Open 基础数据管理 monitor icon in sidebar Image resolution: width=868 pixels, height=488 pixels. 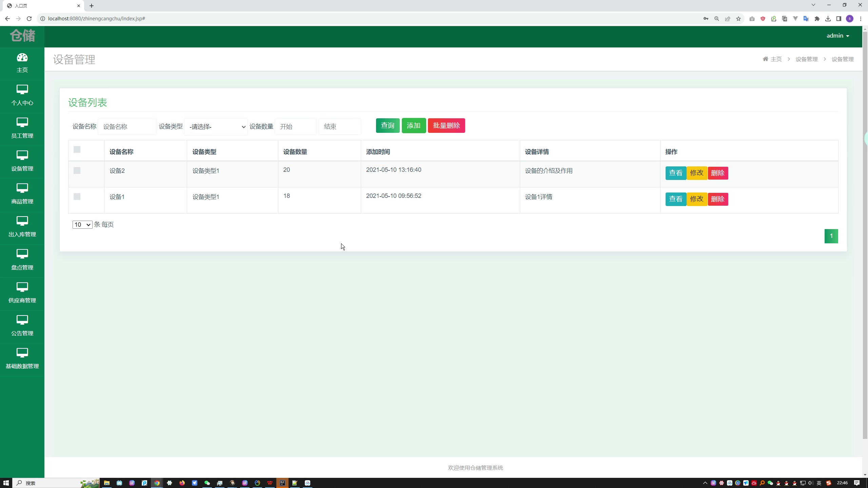(x=22, y=353)
